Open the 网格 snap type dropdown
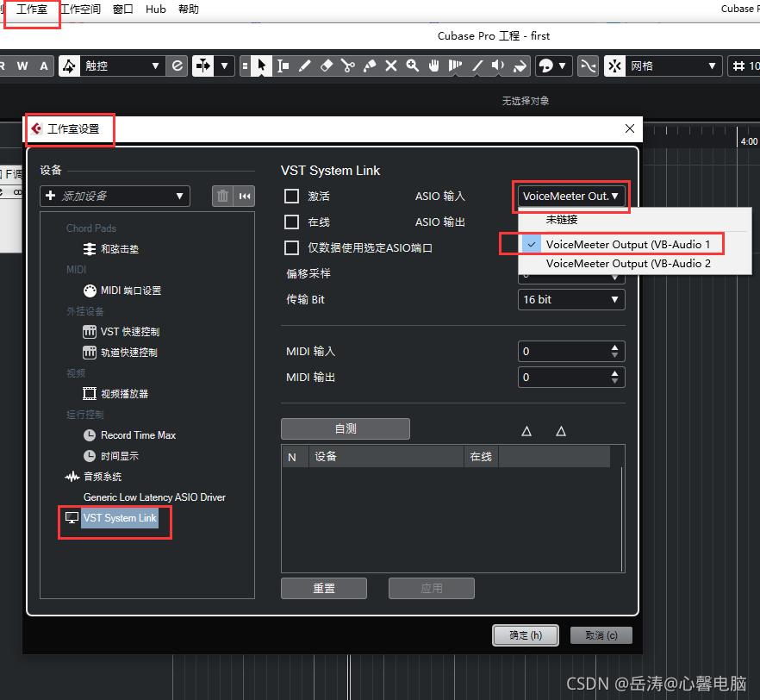This screenshot has height=700, width=760. [x=673, y=66]
